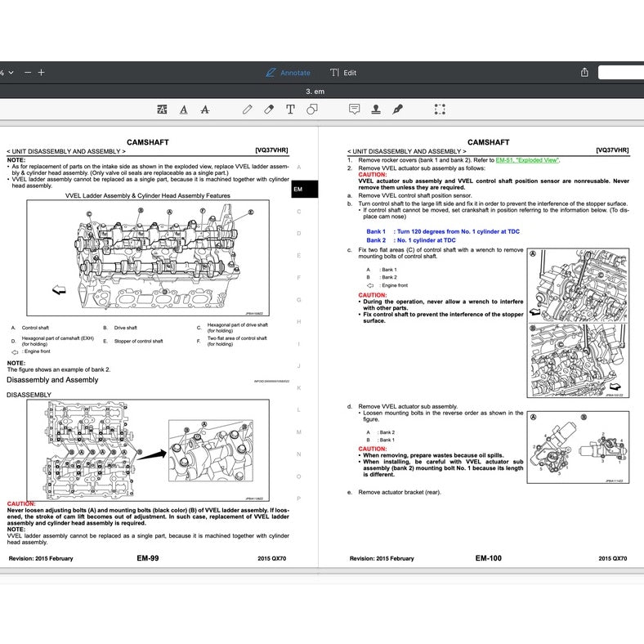Image resolution: width=644 pixels, height=644 pixels.
Task: Click the search field in toolbar
Action: pyautogui.click(x=621, y=73)
